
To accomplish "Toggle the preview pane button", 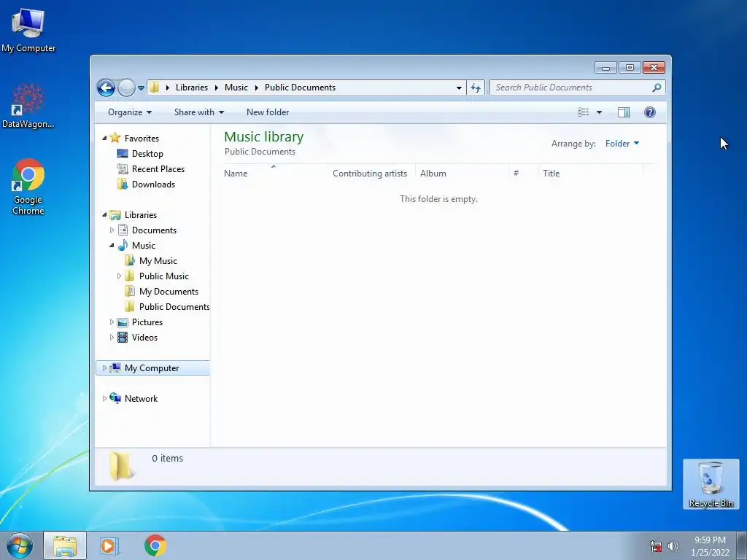I will (624, 112).
